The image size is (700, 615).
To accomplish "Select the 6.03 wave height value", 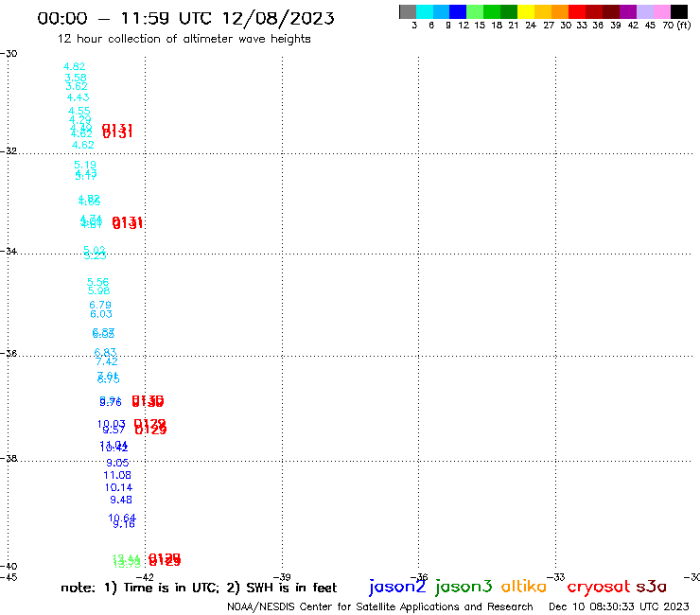I will click(x=101, y=314).
